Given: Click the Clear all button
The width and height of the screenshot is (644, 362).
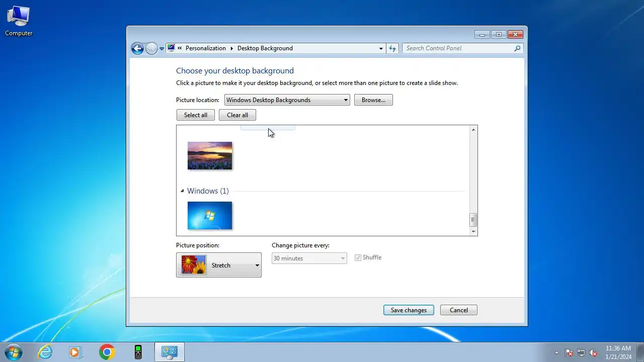Looking at the screenshot, I should tap(237, 115).
